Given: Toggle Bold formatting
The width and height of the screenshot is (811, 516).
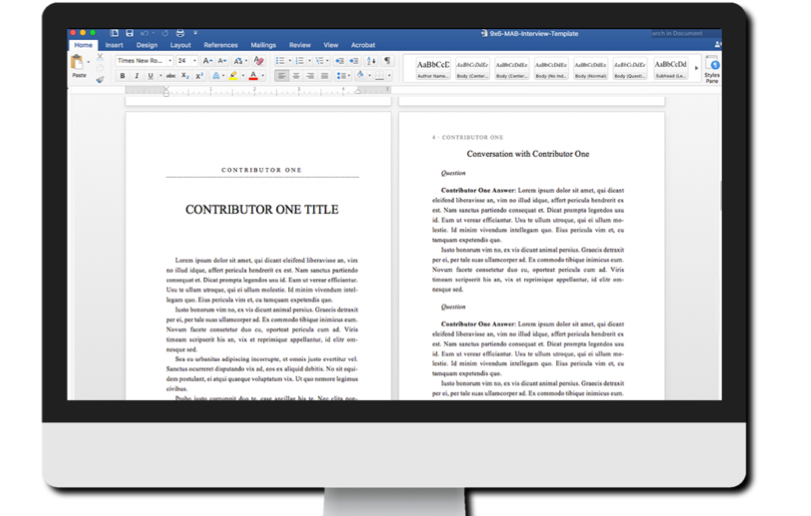Looking at the screenshot, I should [123, 75].
